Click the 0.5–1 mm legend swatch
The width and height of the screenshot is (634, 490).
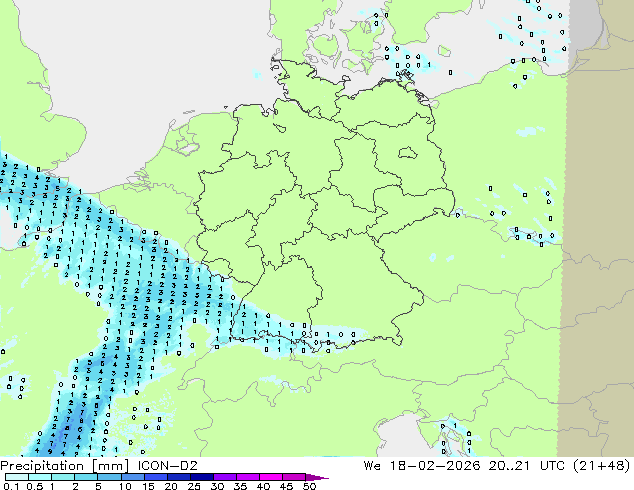[40, 477]
